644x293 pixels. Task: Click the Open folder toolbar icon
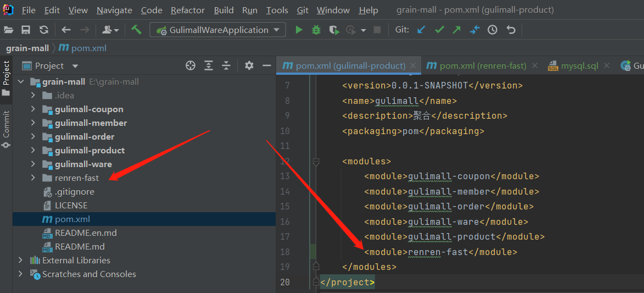[x=9, y=30]
